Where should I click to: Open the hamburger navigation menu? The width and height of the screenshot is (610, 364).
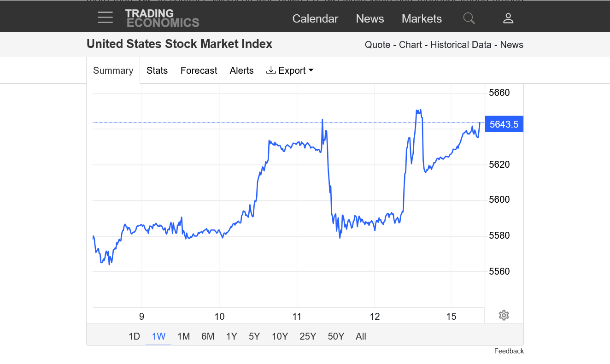[x=105, y=18]
